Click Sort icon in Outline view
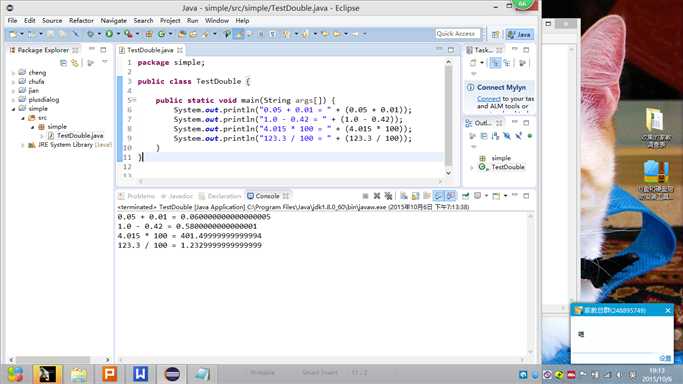Image resolution: width=683 pixels, height=384 pixels. tap(495, 136)
